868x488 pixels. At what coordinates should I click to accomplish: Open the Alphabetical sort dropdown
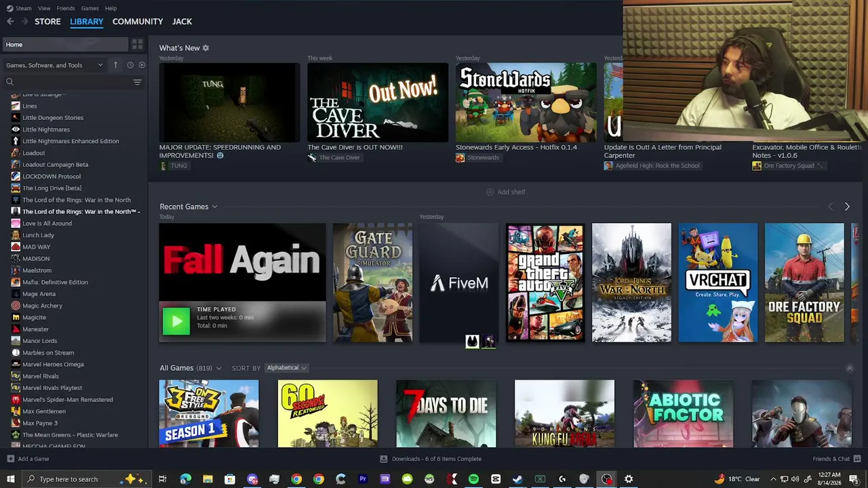[285, 368]
